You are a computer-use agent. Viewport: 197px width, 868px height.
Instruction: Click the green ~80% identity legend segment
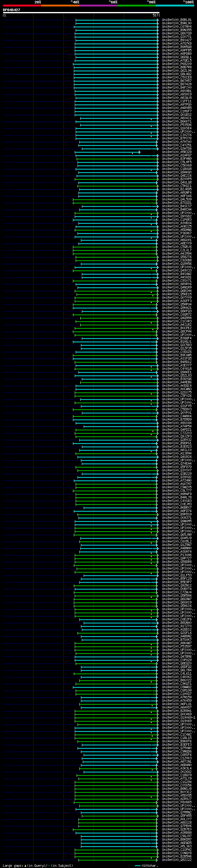(x=137, y=6)
